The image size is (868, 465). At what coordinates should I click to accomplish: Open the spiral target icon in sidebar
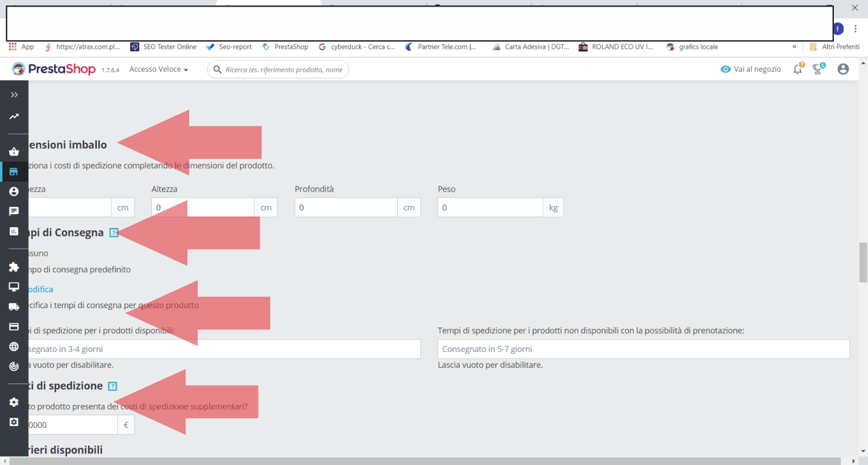[14, 367]
